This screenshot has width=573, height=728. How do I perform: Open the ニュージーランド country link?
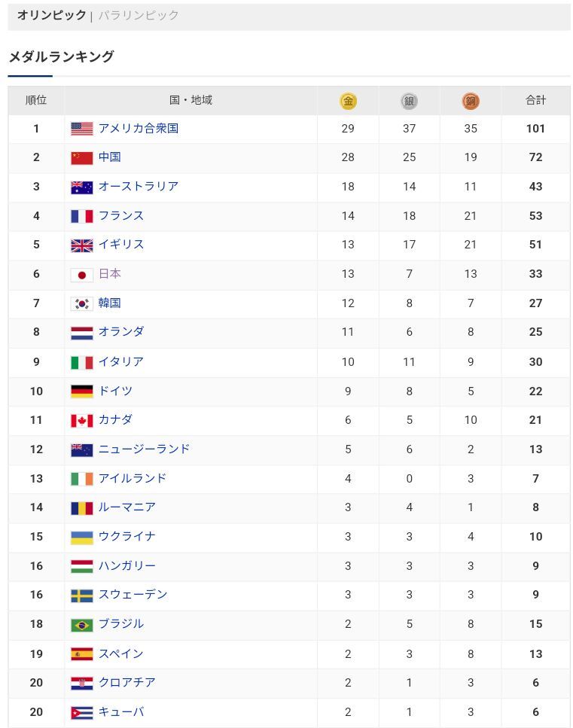[144, 449]
